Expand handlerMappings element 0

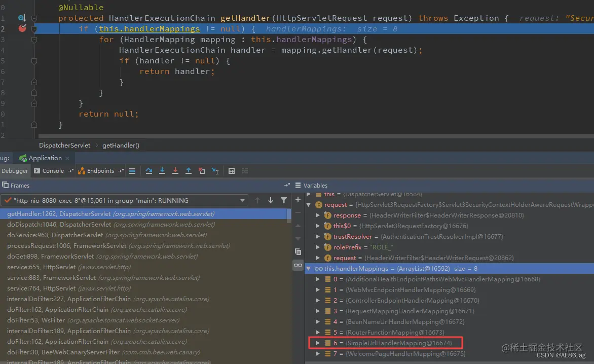click(x=318, y=279)
